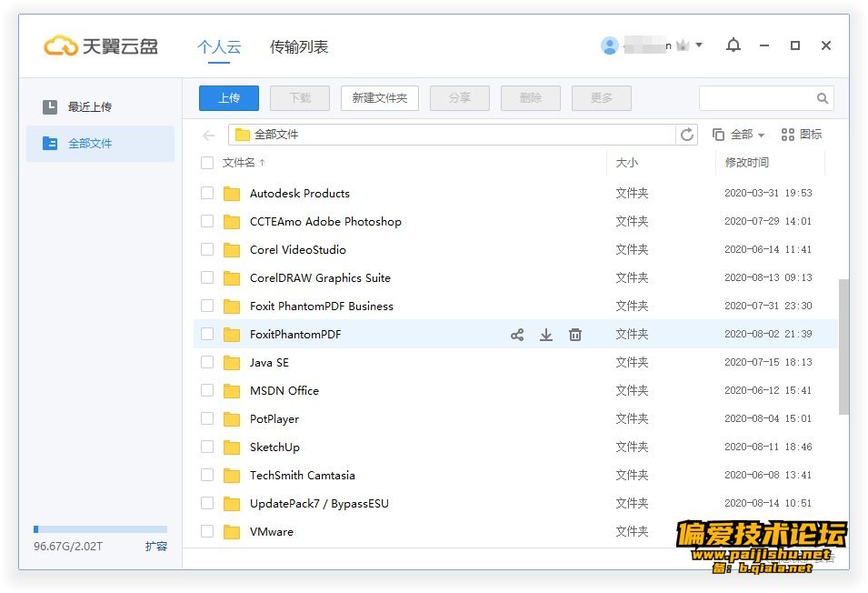Switch to 个人云 tab
This screenshot has width=868, height=593.
click(219, 47)
